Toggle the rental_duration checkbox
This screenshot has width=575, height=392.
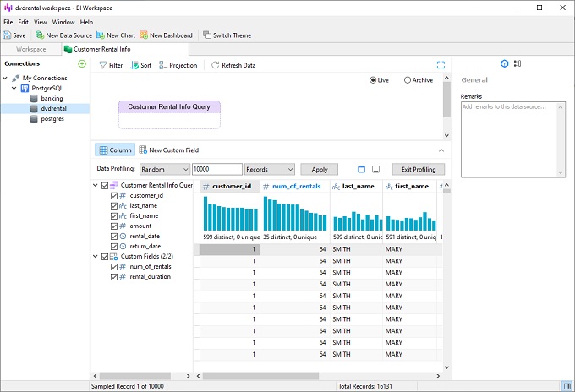point(114,276)
